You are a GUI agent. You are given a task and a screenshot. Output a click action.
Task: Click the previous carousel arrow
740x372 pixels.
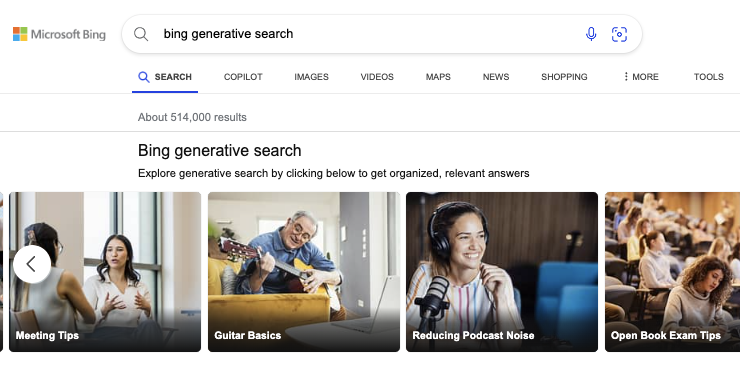[32, 264]
